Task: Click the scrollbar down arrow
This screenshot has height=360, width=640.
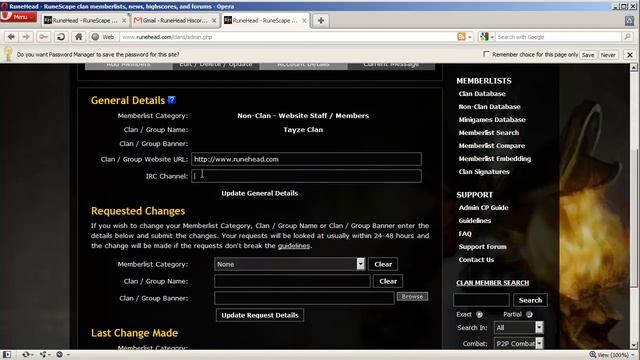Action: [634, 345]
